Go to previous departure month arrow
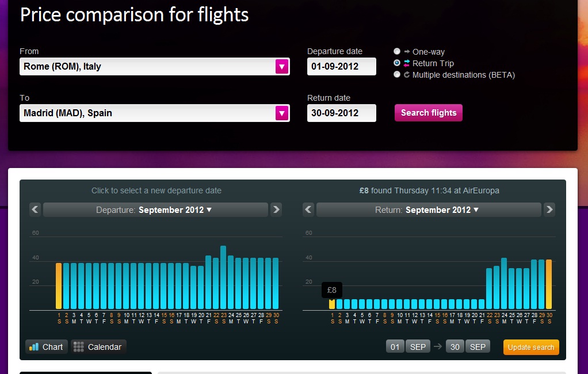The image size is (588, 374). coord(35,209)
